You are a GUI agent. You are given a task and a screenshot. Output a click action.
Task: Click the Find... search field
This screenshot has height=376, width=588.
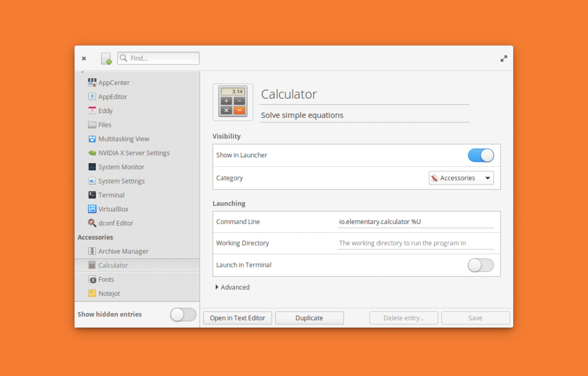pos(158,58)
